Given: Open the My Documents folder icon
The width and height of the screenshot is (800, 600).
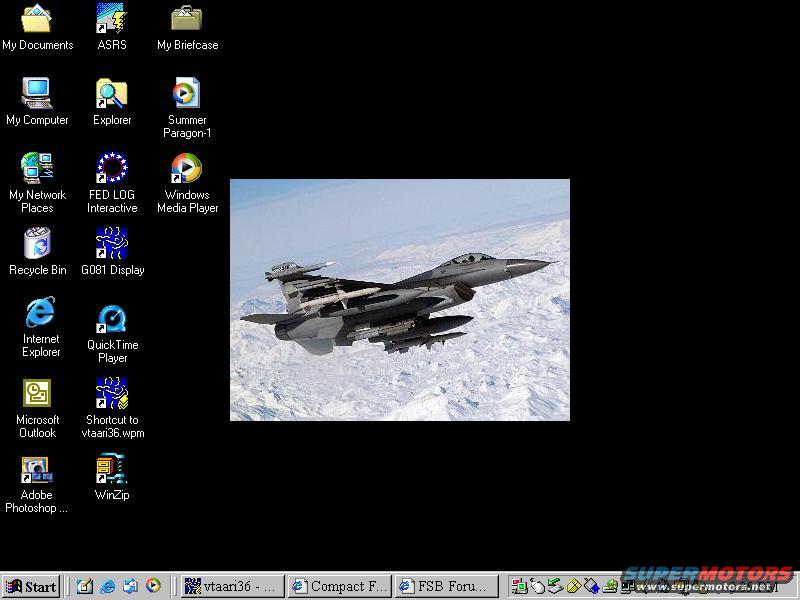Looking at the screenshot, I should click(x=37, y=20).
